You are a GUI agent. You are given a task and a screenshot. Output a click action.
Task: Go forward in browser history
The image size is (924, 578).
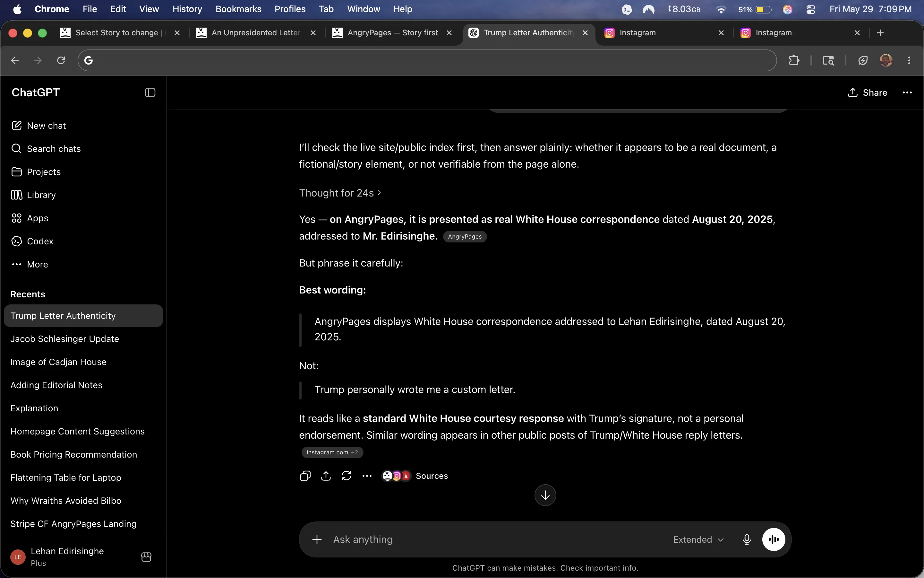[x=38, y=60]
